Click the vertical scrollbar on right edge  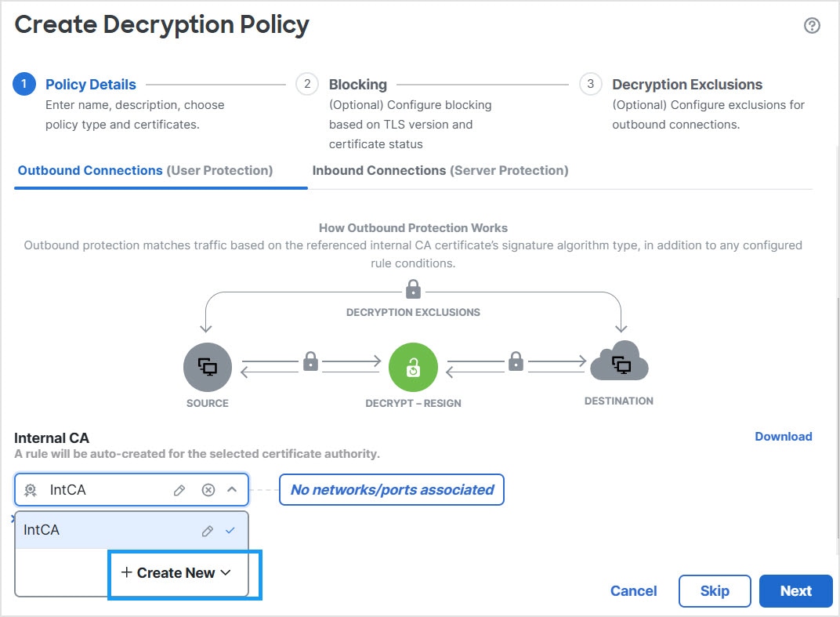(837, 417)
